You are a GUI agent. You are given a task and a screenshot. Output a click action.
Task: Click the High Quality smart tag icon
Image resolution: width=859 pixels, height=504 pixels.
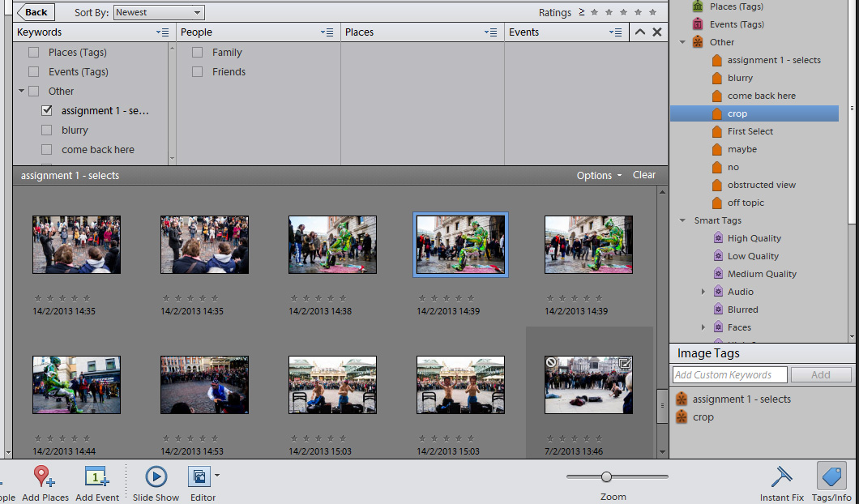point(718,238)
